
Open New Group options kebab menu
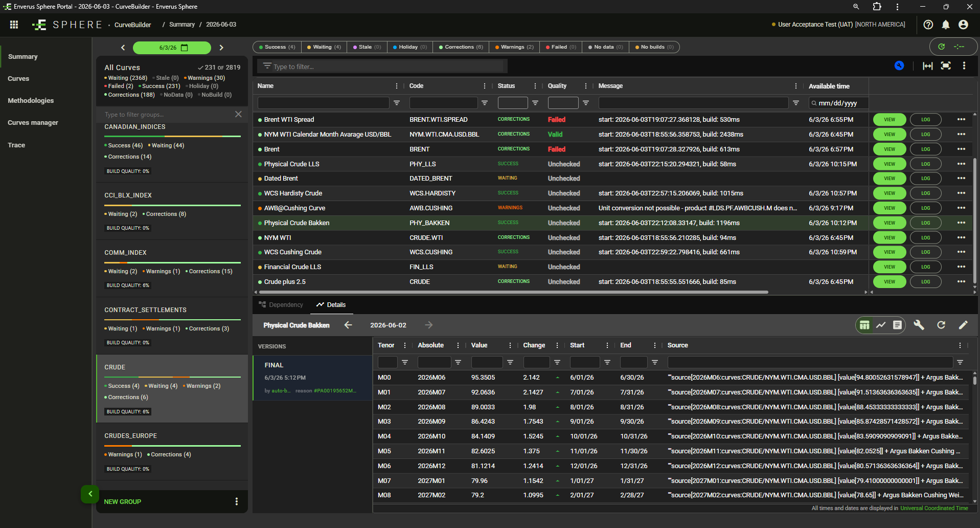point(236,501)
